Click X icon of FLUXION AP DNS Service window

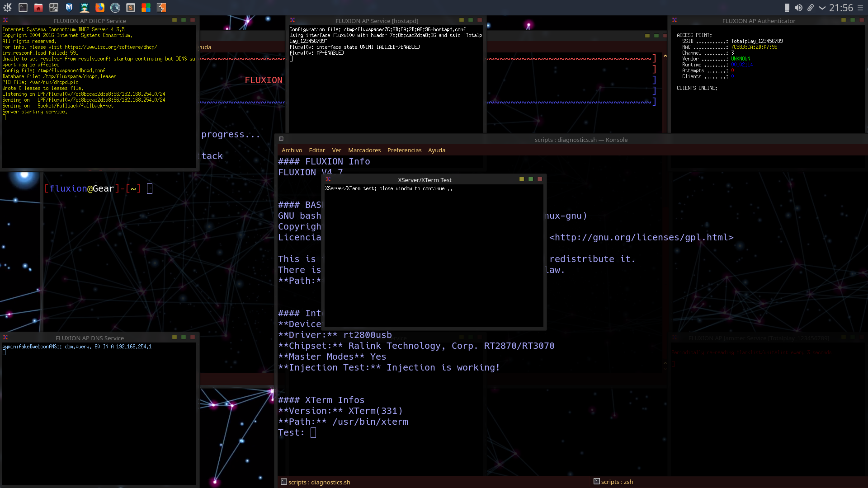click(x=5, y=338)
